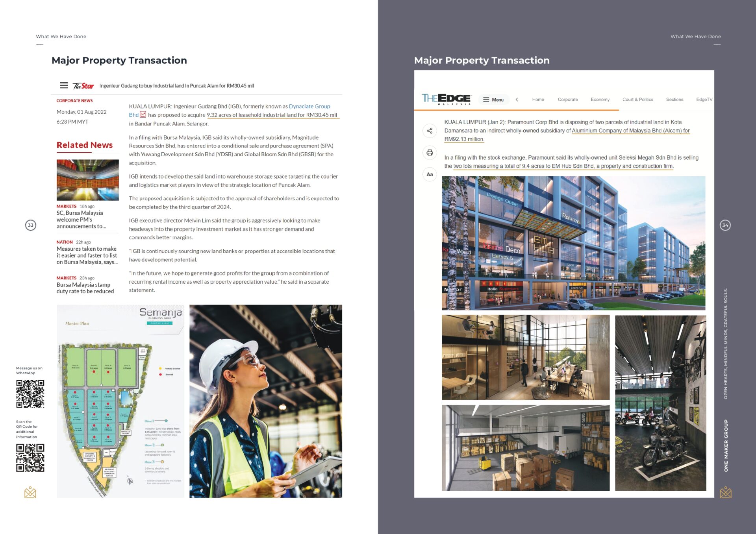Click The Edge Malaysia logo
Screen dimensions: 756x534
point(446,99)
